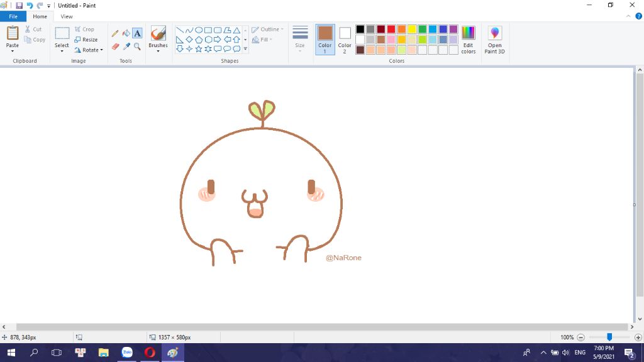The width and height of the screenshot is (644, 362).
Task: Open the Rotate dropdown
Action: tap(89, 50)
